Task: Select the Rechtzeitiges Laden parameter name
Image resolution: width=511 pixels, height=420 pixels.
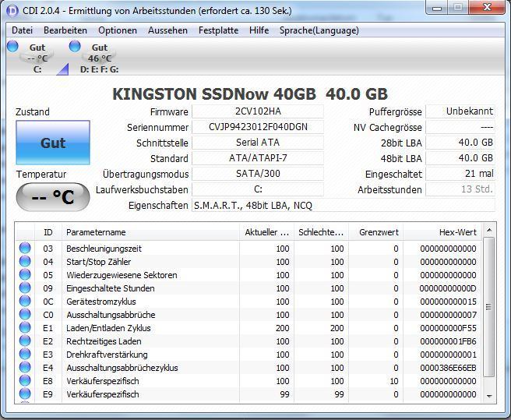Action: click(104, 341)
